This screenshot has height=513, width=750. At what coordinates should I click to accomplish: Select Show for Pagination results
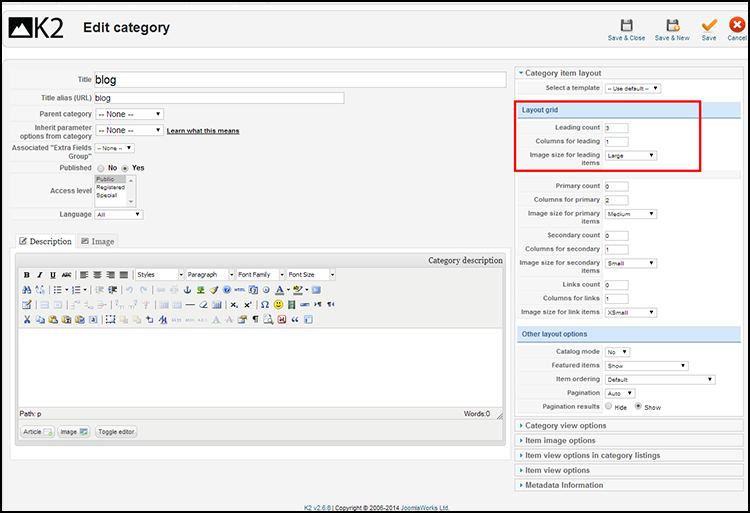[638, 407]
